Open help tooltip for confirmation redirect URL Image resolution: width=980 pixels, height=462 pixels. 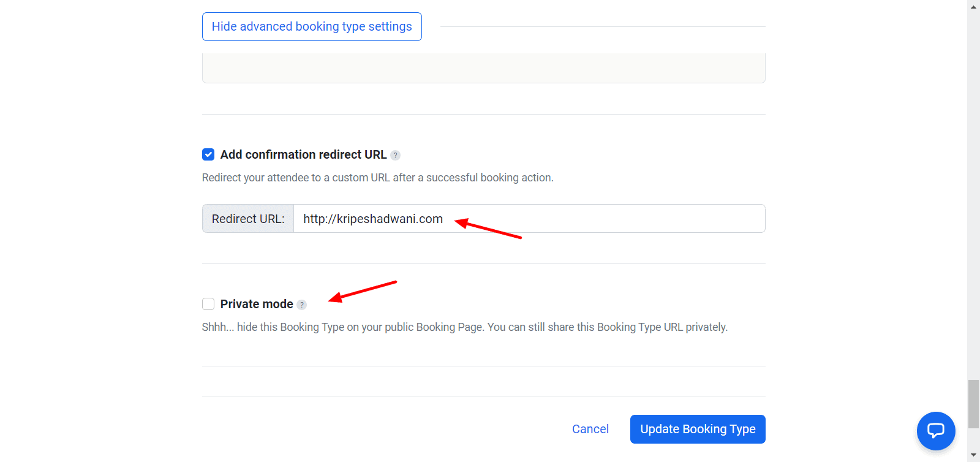point(396,156)
